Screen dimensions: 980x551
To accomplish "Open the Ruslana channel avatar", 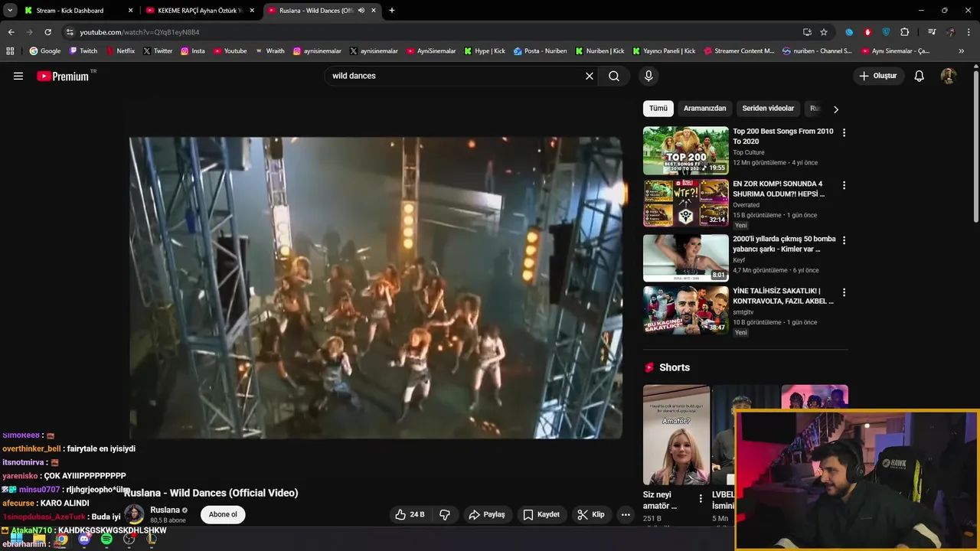I will coord(134,514).
